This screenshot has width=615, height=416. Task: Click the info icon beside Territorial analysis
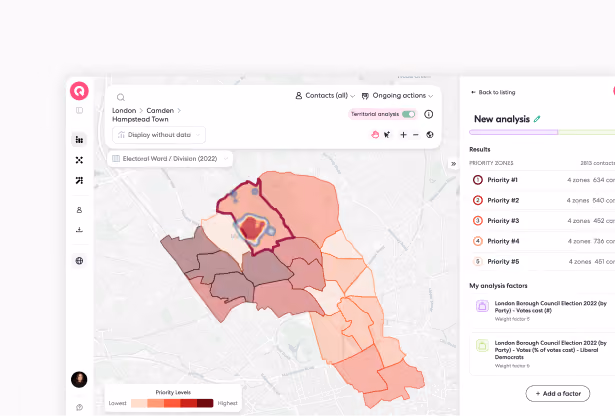[x=429, y=114]
